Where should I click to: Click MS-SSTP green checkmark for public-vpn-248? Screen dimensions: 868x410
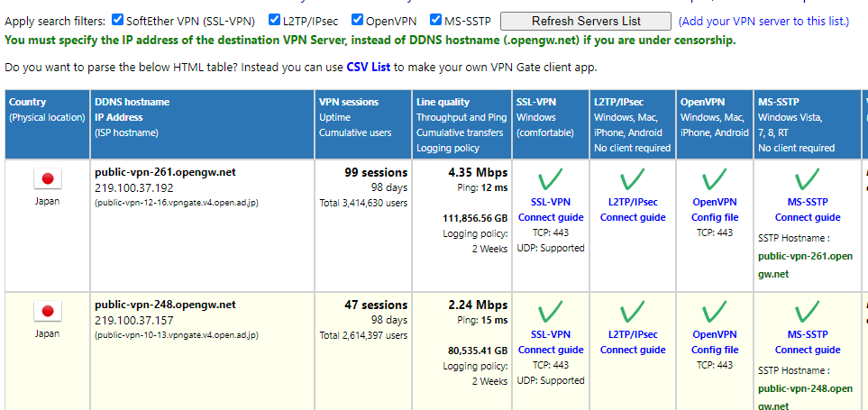(807, 312)
